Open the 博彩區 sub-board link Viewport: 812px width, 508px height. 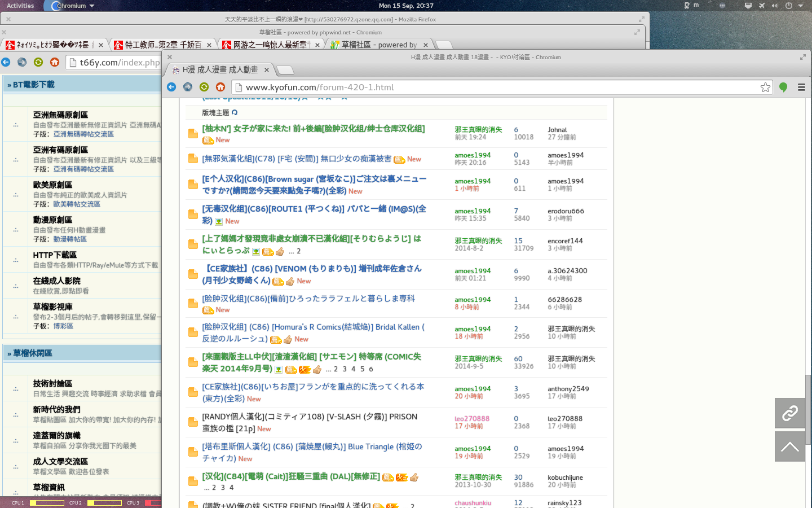[63, 326]
